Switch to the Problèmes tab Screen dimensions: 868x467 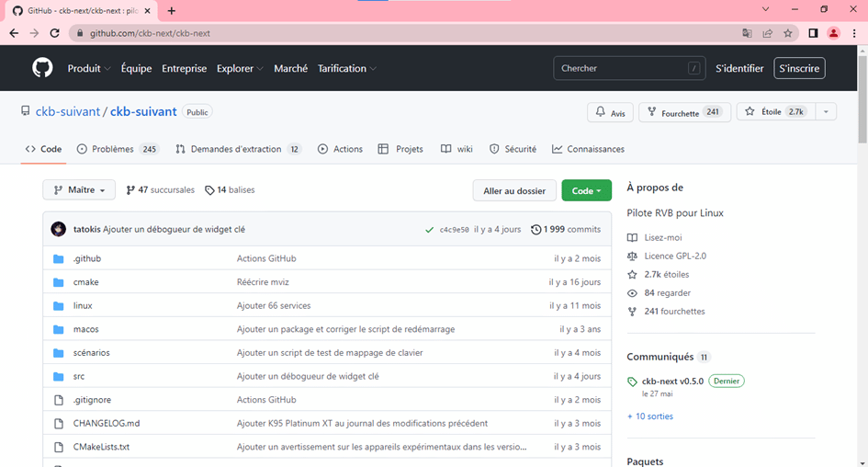[x=118, y=149]
